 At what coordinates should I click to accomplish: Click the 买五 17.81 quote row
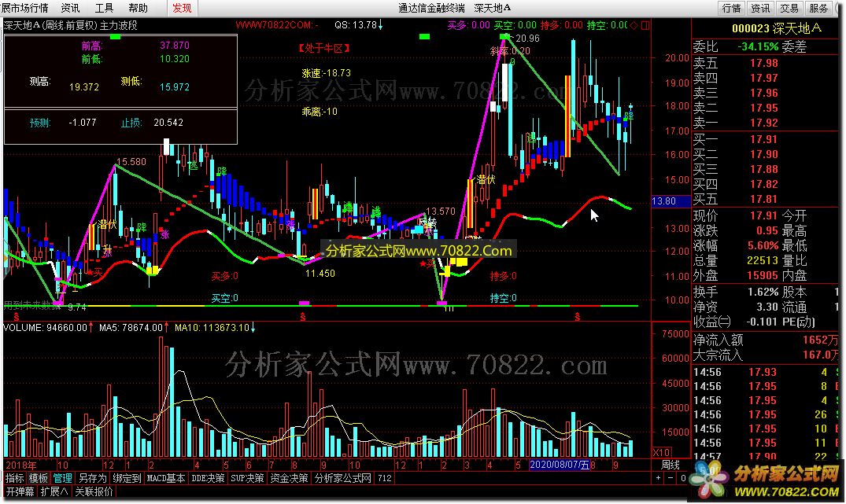point(767,199)
